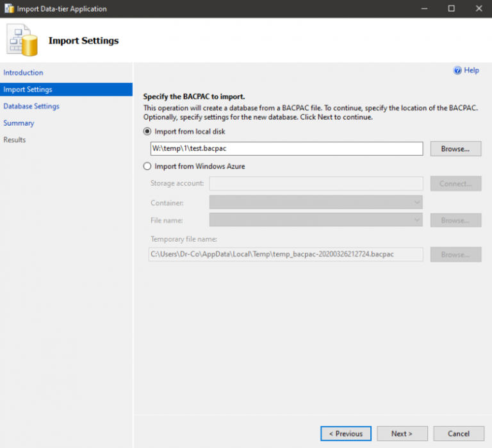This screenshot has width=492, height=448.
Task: Go back with the Previous button
Action: pyautogui.click(x=346, y=433)
